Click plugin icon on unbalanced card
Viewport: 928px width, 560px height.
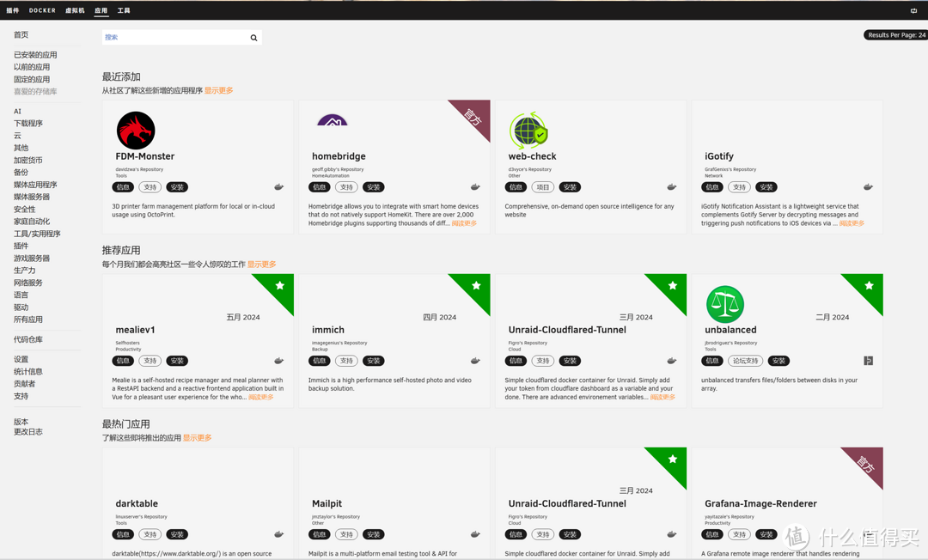point(868,361)
